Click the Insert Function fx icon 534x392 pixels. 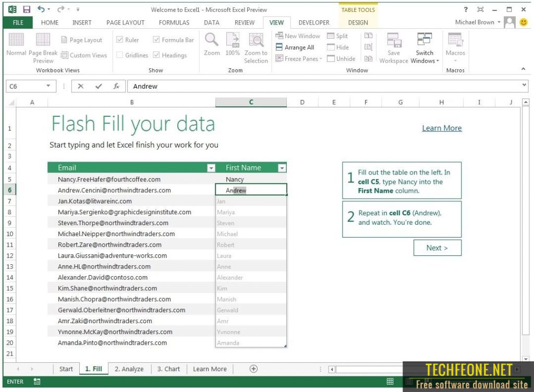pyautogui.click(x=116, y=86)
